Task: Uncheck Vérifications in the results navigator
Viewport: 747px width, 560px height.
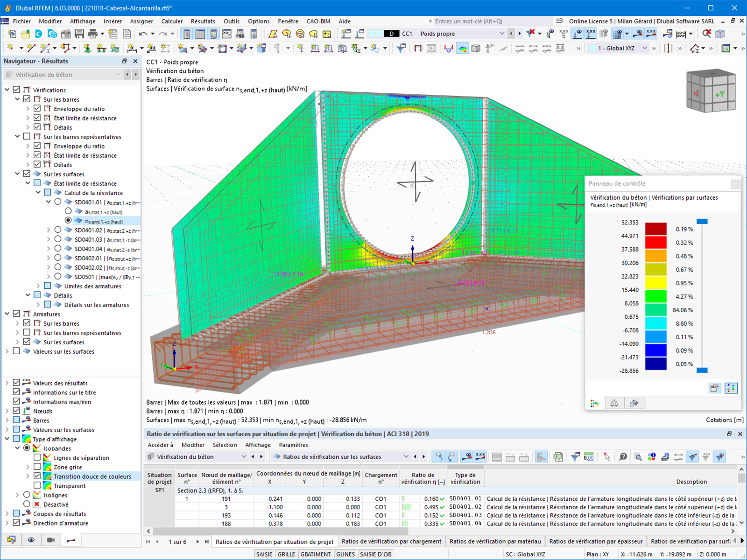Action: 17,90
